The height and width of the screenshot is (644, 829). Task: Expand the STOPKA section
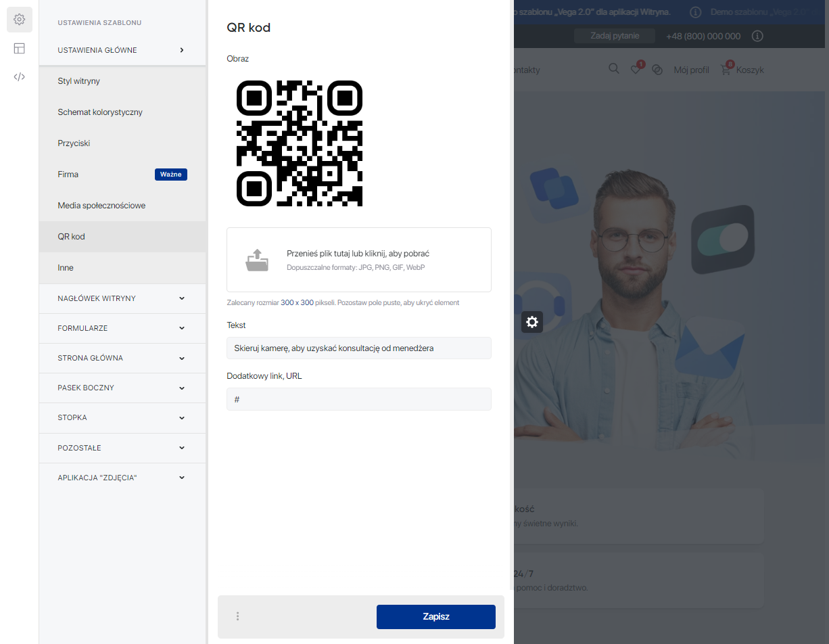(x=181, y=417)
